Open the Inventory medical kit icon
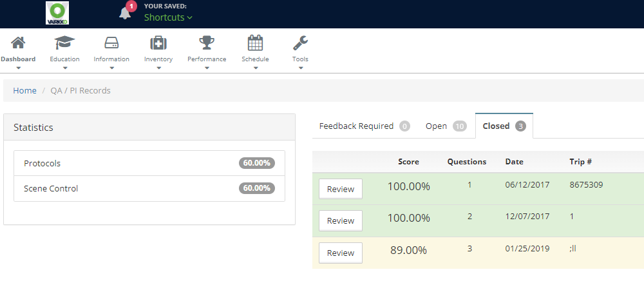Screen dimensions: 644x292 point(158,43)
